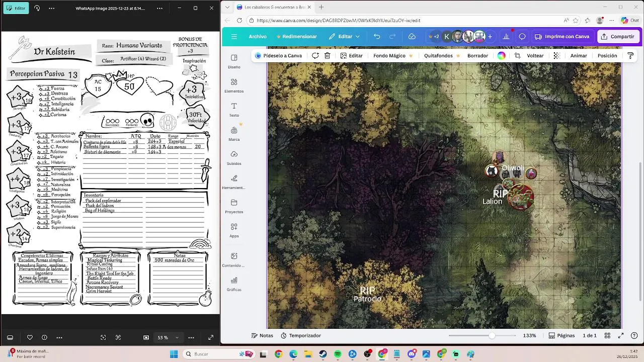This screenshot has width=644, height=362.
Task: Rotate image in the Photos viewer toolbar
Action: (x=37, y=8)
